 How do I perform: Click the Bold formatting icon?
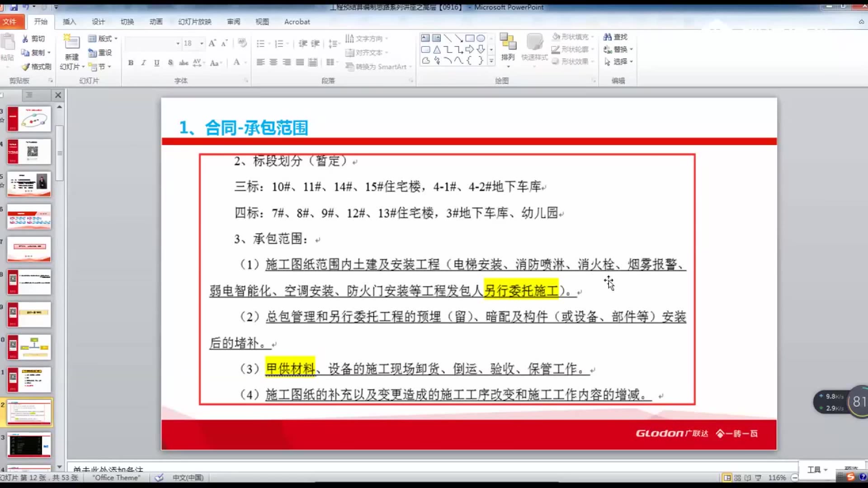[131, 63]
